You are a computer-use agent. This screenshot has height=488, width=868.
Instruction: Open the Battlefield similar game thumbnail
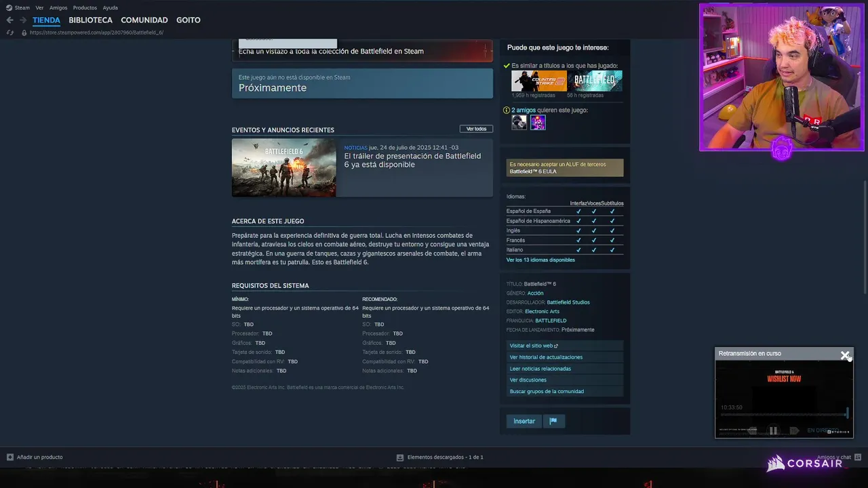pos(595,81)
